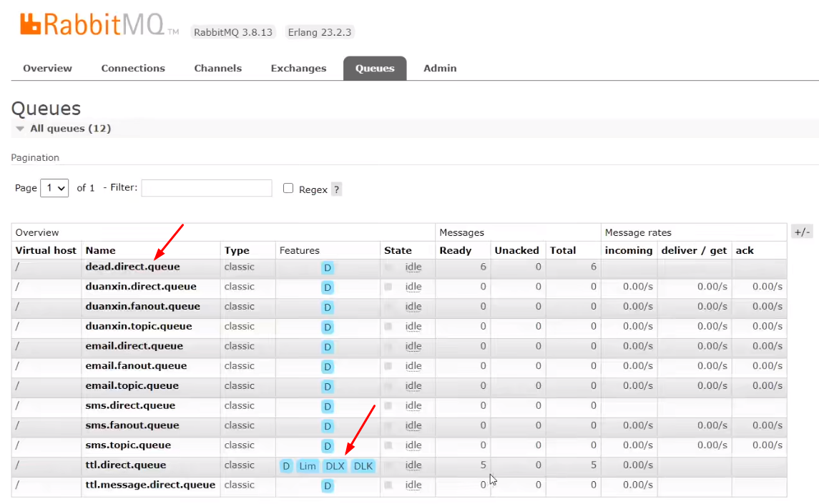Screen dimensions: 819x504
Task: Click the Filter text input field
Action: pyautogui.click(x=207, y=188)
